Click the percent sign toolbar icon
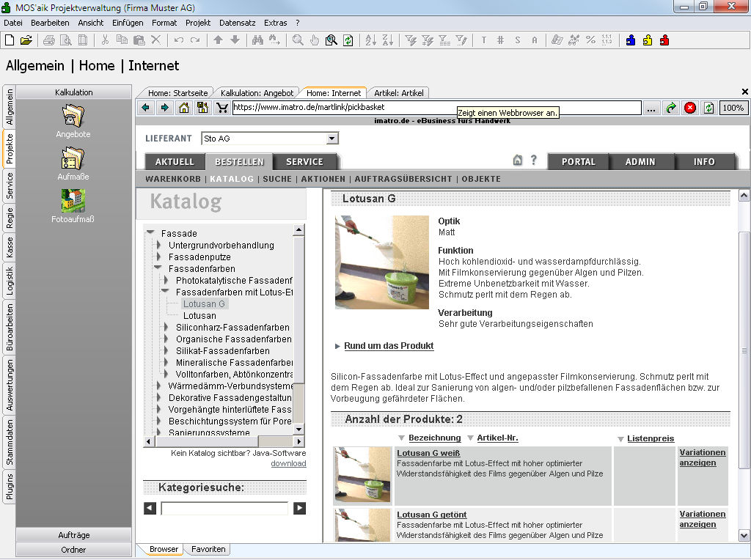The image size is (751, 560). [590, 40]
